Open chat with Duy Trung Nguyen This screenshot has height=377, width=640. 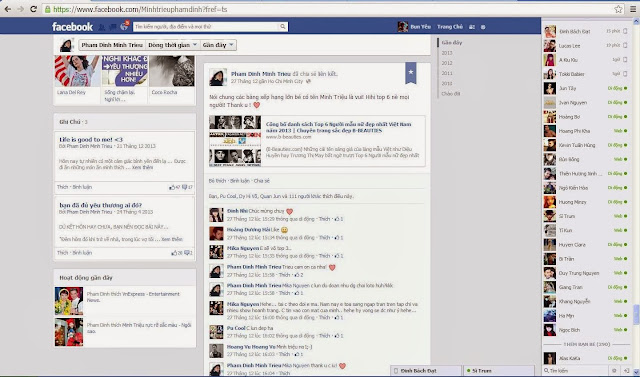(x=586, y=273)
